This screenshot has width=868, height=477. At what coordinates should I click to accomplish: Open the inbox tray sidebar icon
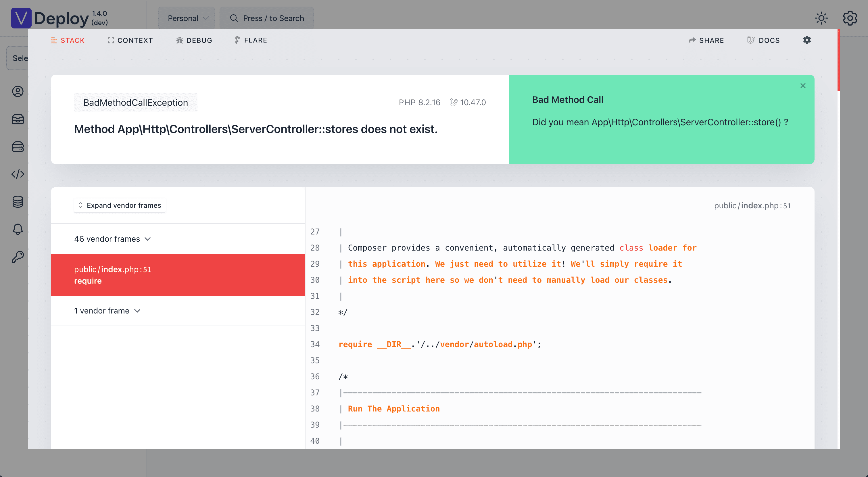(x=18, y=119)
